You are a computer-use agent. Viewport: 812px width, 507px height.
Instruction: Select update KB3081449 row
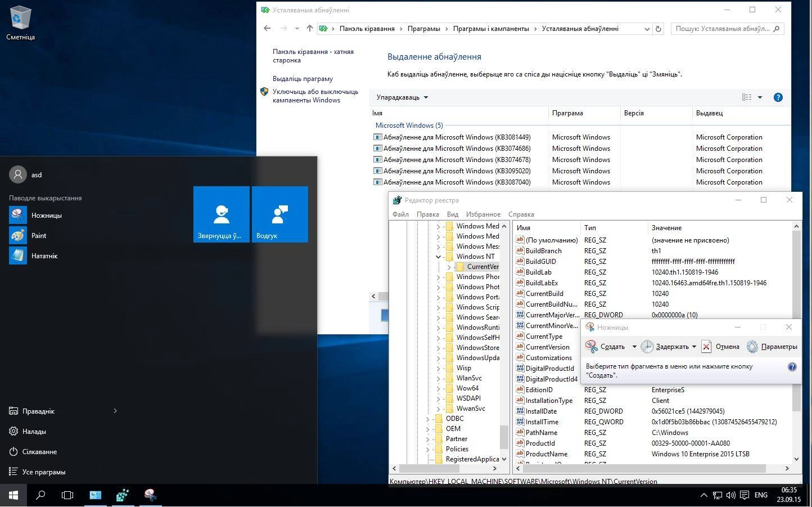pos(579,137)
